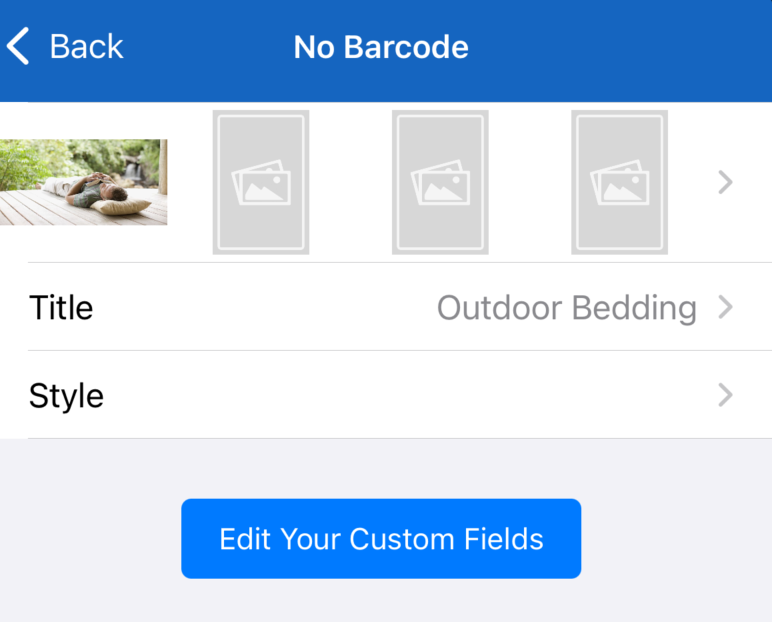Edit the Outdoor Bedding title value
Screen dimensions: 772x622
(x=567, y=308)
